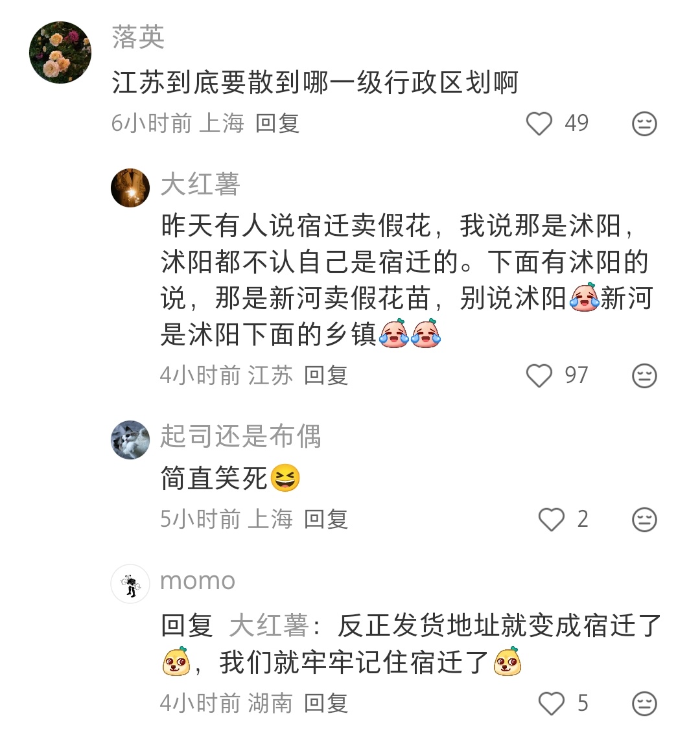
Task: Tap the like count 97
Action: pyautogui.click(x=578, y=375)
